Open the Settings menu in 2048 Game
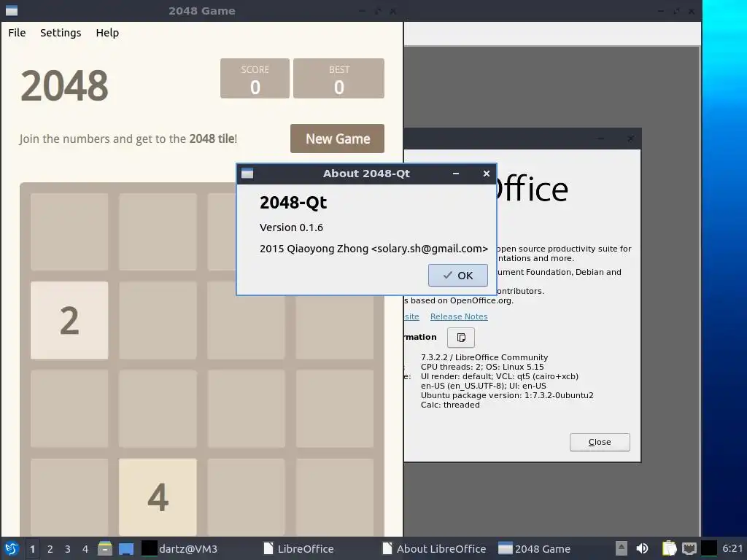Screen dimensions: 747x560 (61, 33)
